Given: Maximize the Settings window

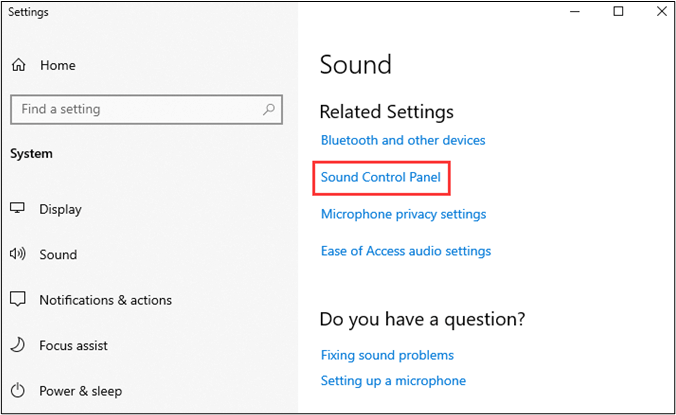Looking at the screenshot, I should tap(618, 12).
